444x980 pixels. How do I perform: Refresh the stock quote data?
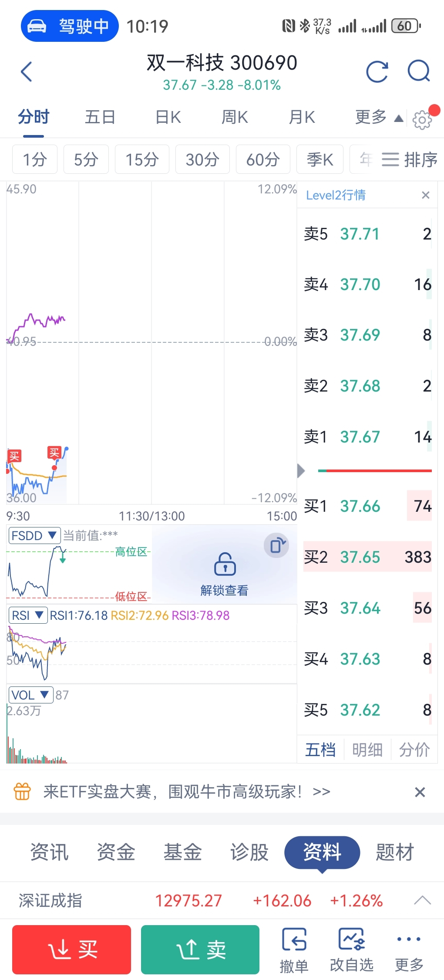pos(377,72)
